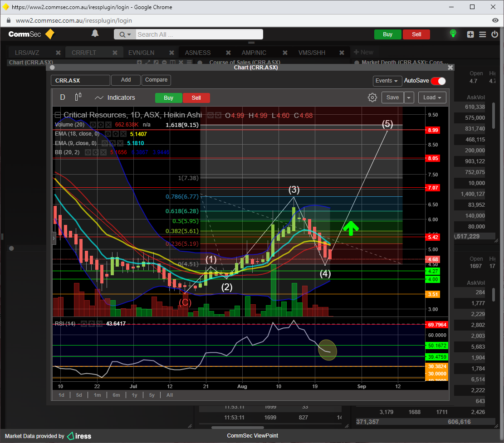Change chart style via candlestick icon
Viewport: 504px width, 443px height.
point(78,97)
